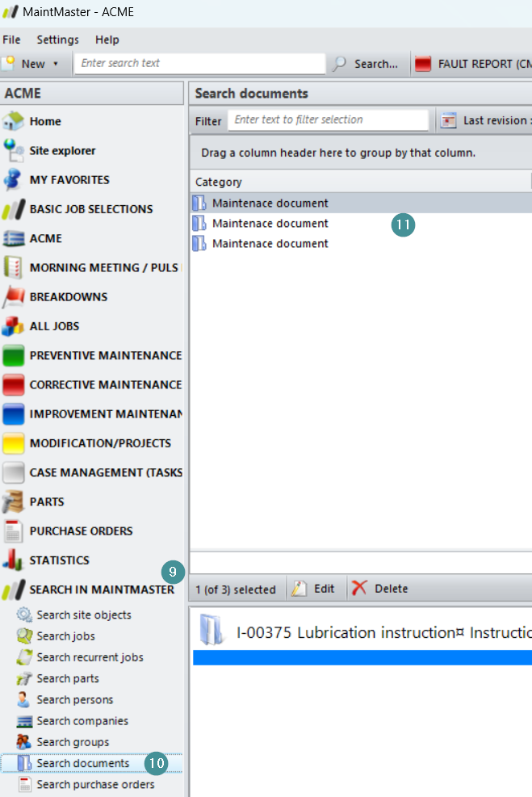Click the red X Delete icon
The height and width of the screenshot is (797, 532).
coord(359,588)
